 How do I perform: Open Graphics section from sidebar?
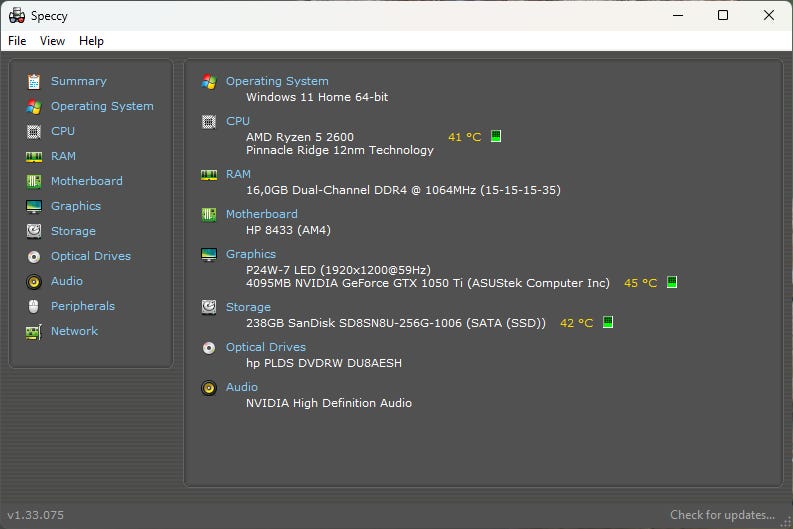click(76, 206)
